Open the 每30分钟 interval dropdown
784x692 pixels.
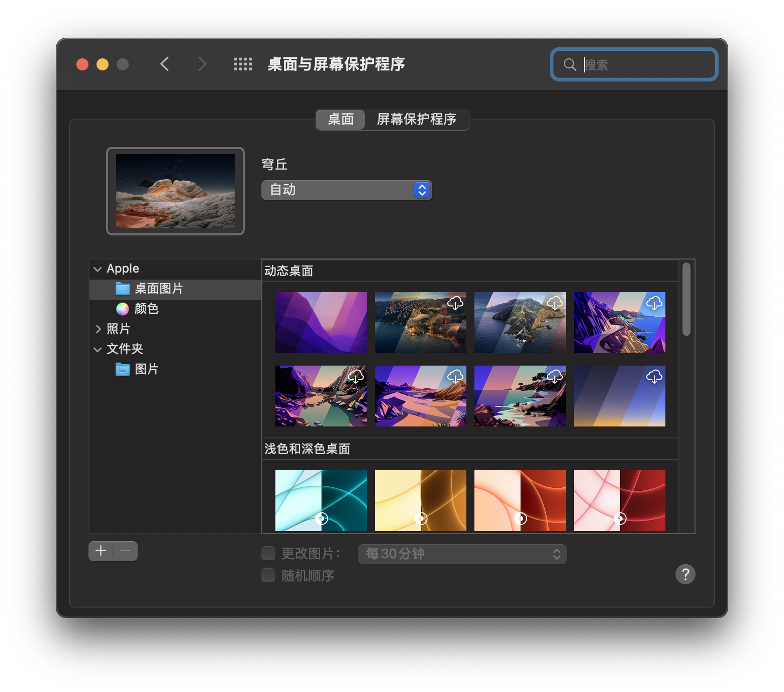pyautogui.click(x=462, y=554)
